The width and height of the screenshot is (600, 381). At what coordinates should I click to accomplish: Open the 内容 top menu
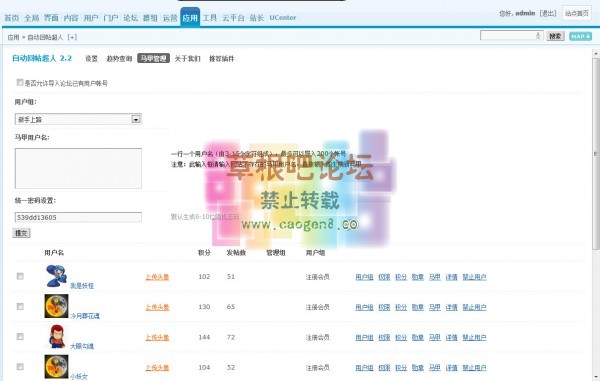pos(71,18)
